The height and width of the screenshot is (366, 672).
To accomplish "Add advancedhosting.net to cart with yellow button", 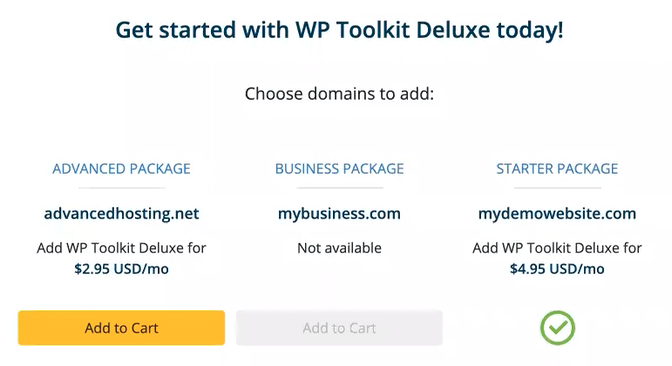I will [x=121, y=328].
